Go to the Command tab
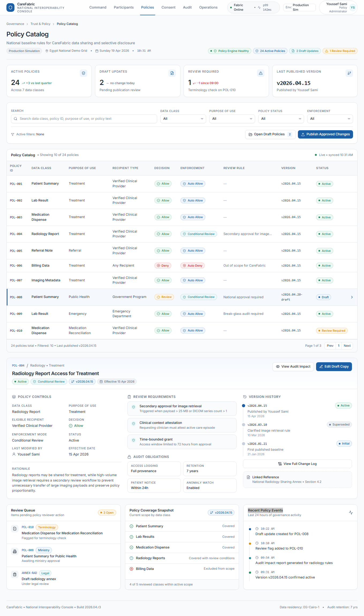This screenshot has height=616, width=364. click(x=98, y=8)
